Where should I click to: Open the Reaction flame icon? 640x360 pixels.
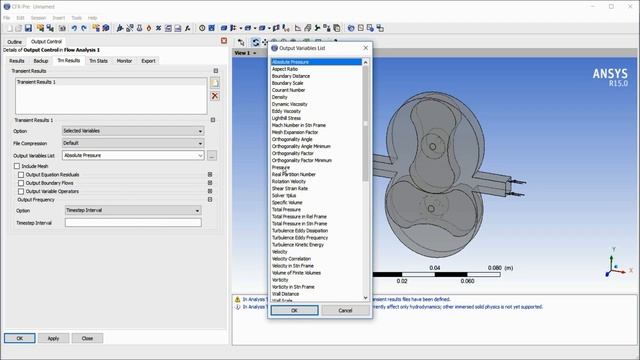(x=149, y=28)
